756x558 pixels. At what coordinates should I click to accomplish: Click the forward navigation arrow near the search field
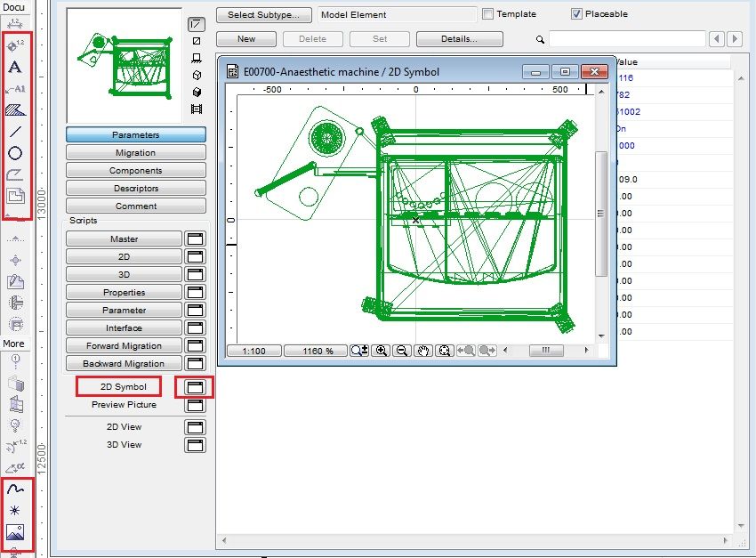(x=736, y=39)
